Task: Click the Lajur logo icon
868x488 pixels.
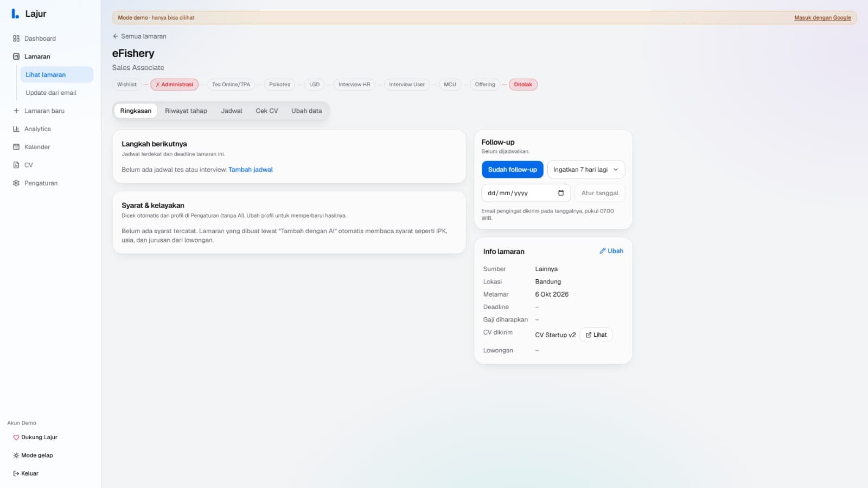Action: [15, 14]
